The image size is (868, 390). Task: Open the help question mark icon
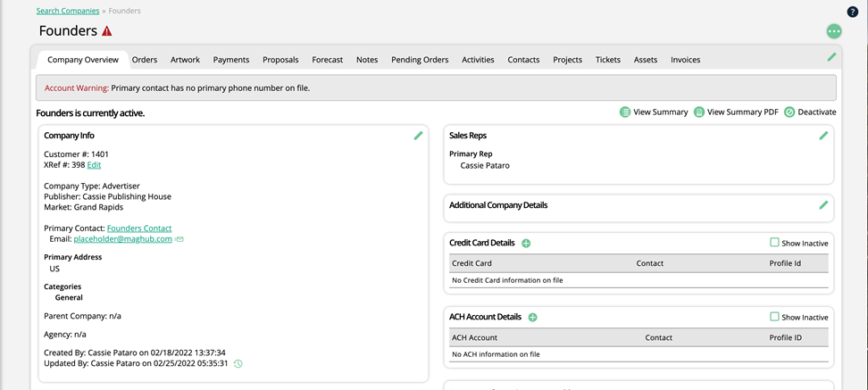[x=852, y=12]
